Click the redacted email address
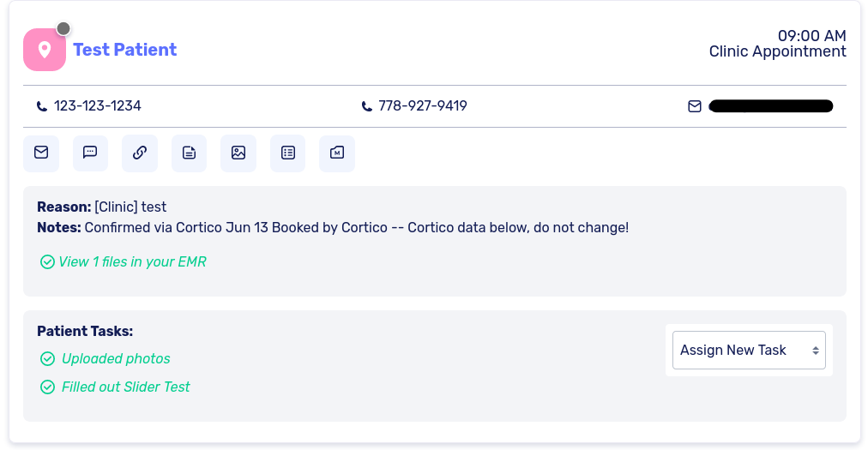The image size is (868, 450). pyautogui.click(x=770, y=106)
